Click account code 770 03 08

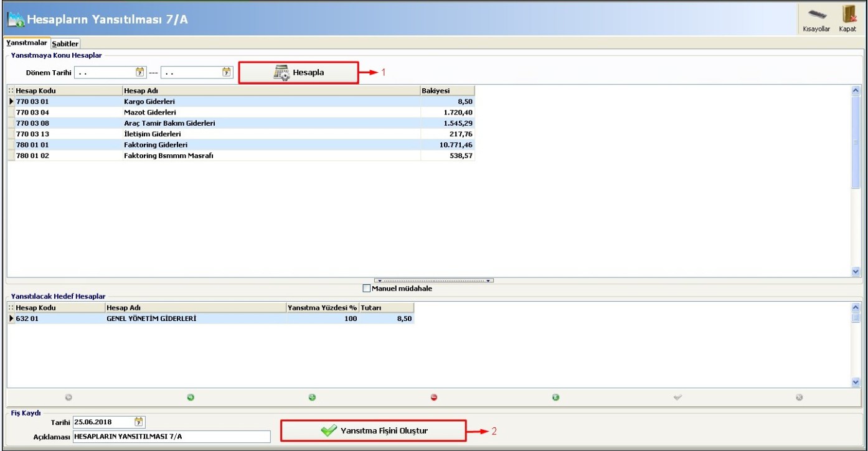[32, 123]
